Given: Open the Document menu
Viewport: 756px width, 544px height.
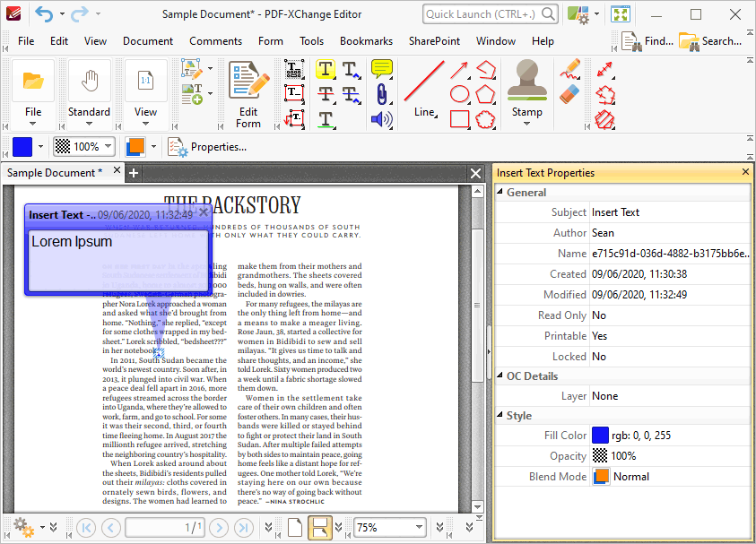Looking at the screenshot, I should point(148,41).
